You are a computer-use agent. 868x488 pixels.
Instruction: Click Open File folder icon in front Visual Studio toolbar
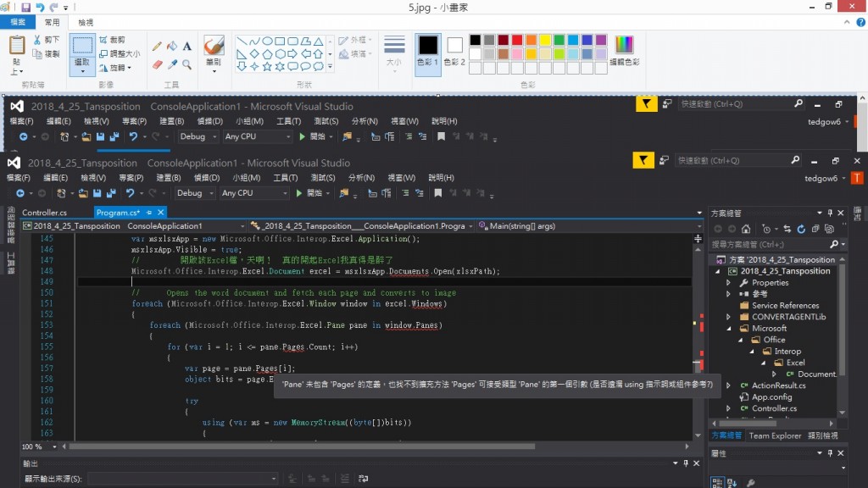tap(83, 193)
